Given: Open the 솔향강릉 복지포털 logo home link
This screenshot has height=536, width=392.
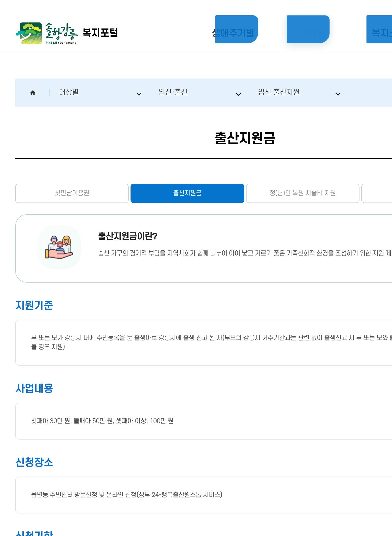Looking at the screenshot, I should click(x=67, y=33).
